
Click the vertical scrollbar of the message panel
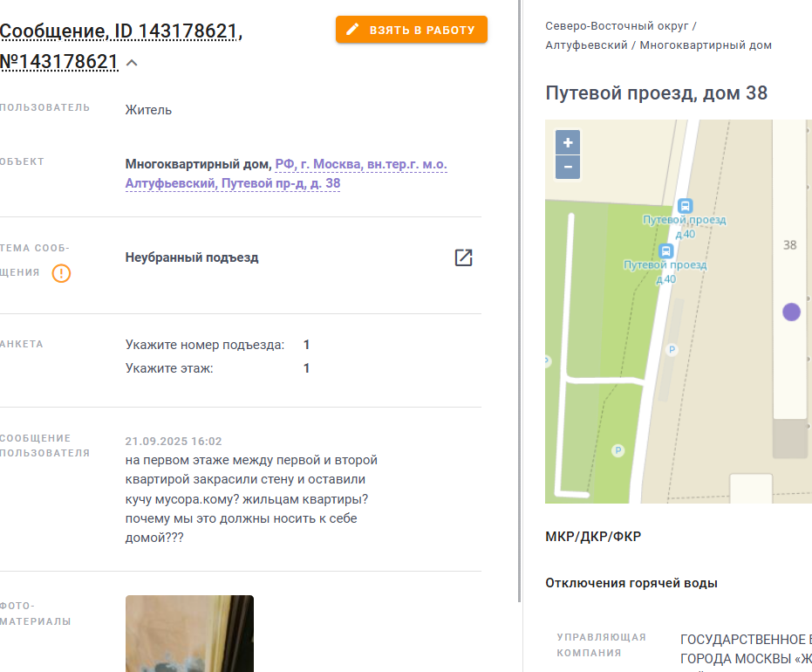[520, 300]
